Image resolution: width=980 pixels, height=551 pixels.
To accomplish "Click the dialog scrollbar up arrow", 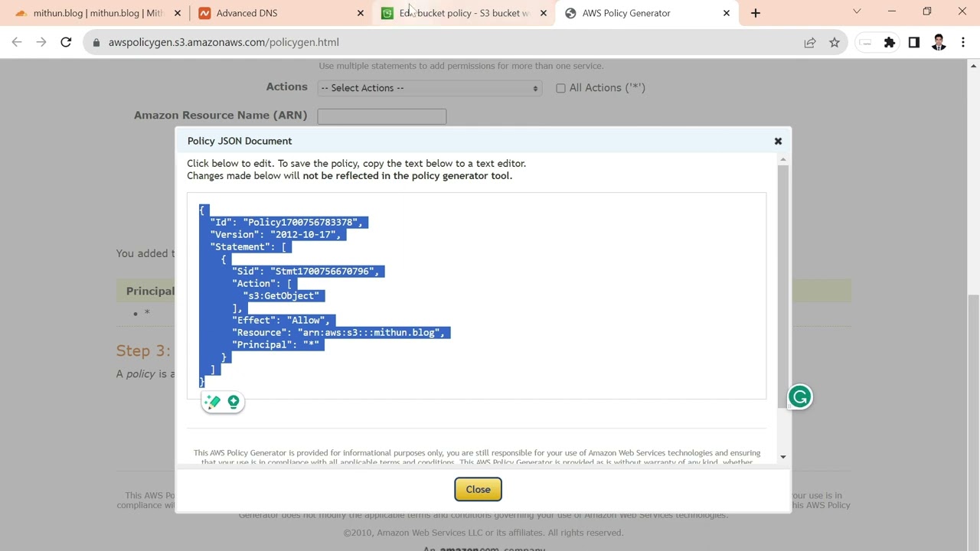I will click(x=782, y=158).
